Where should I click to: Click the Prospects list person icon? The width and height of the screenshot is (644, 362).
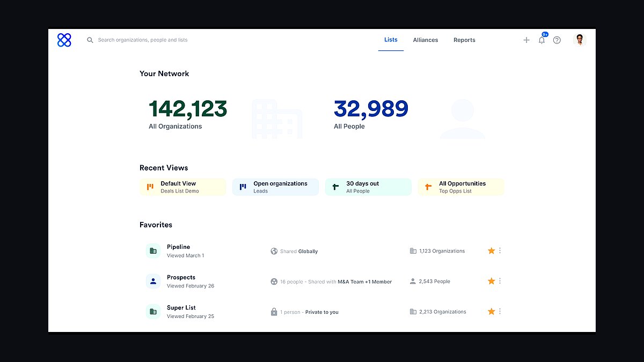(153, 281)
